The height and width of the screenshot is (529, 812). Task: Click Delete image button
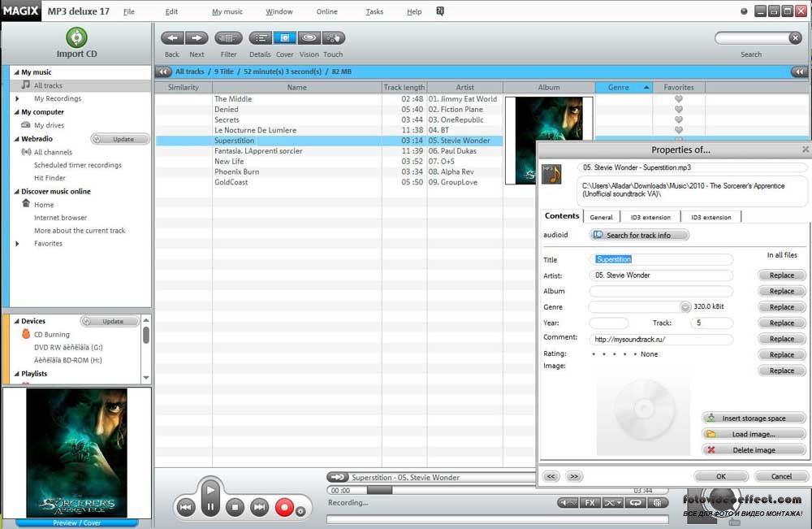click(754, 449)
